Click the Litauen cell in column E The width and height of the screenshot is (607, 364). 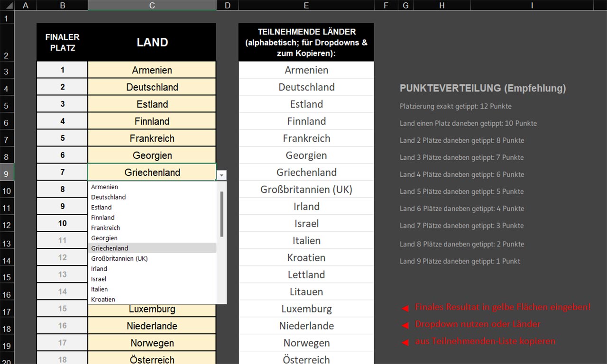click(306, 292)
